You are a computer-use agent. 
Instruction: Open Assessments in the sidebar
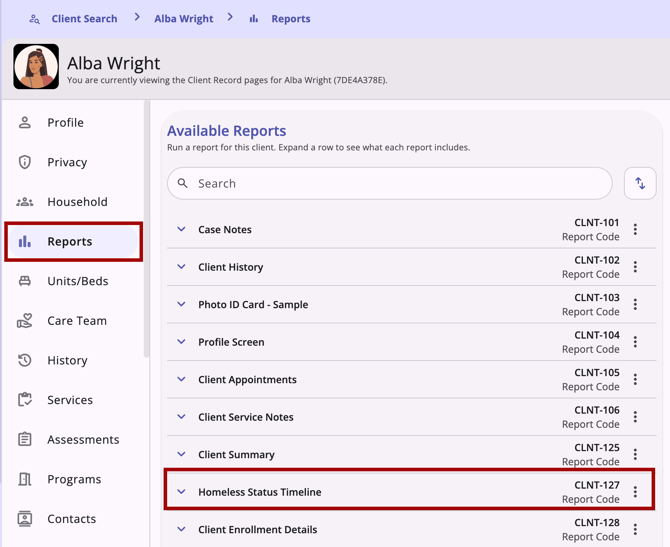tap(73, 439)
